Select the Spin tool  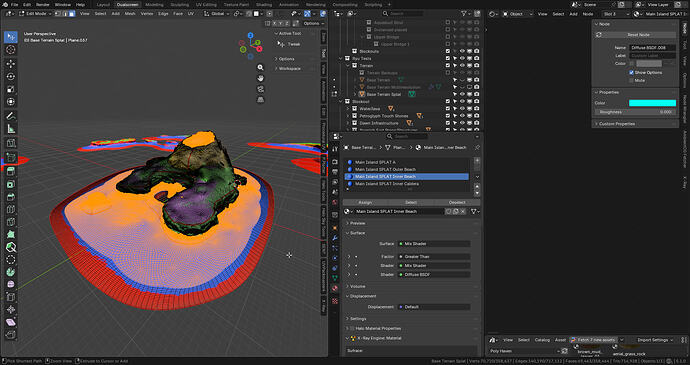pos(11,272)
